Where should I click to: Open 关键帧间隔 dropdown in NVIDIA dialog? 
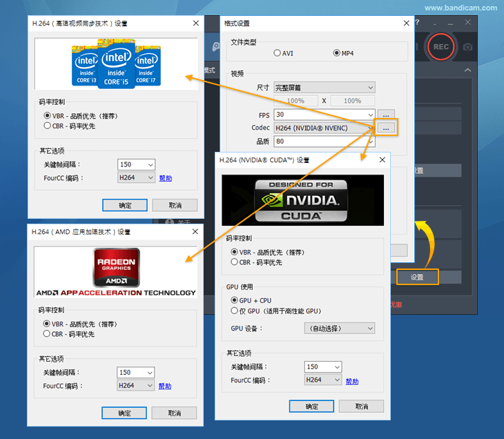tap(323, 367)
